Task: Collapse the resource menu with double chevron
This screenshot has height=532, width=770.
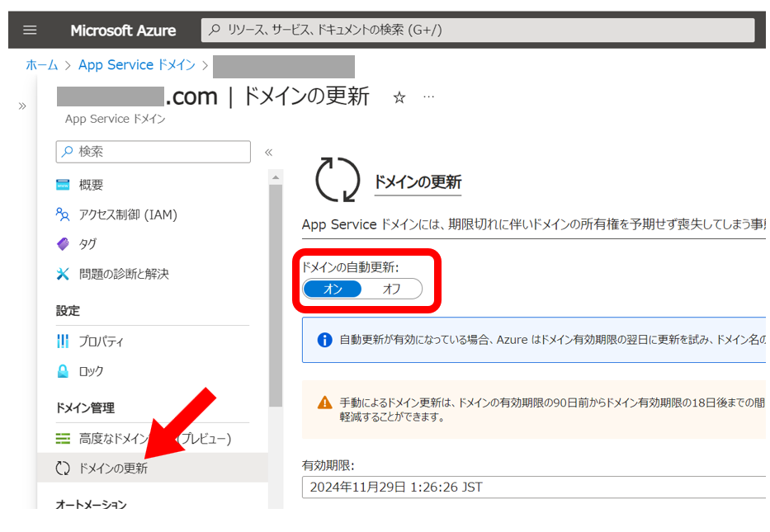Action: [x=268, y=152]
